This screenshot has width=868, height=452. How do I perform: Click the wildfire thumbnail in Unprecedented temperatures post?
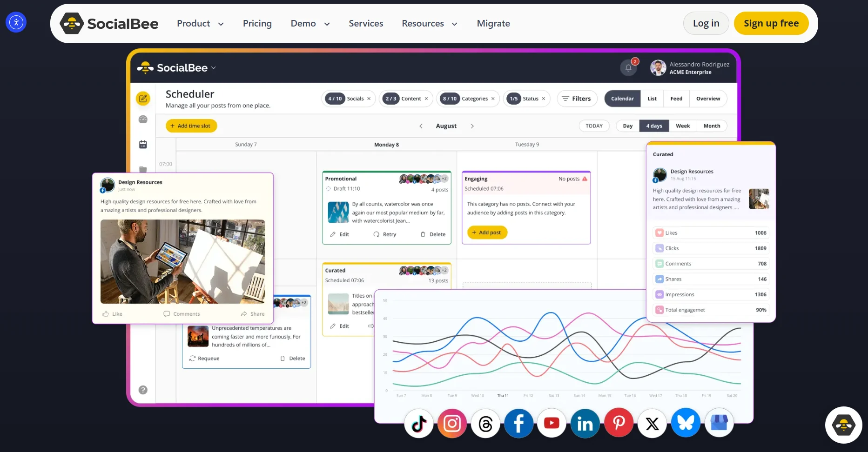[198, 336]
